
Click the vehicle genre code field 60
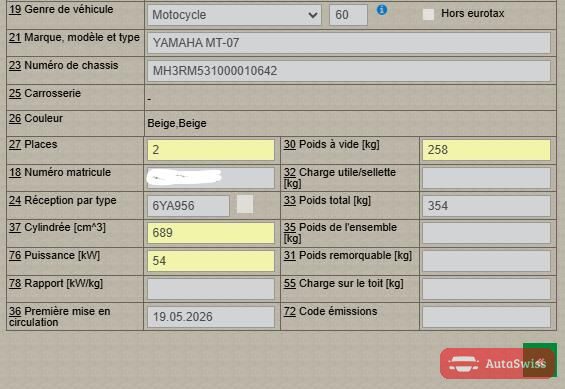(x=348, y=15)
